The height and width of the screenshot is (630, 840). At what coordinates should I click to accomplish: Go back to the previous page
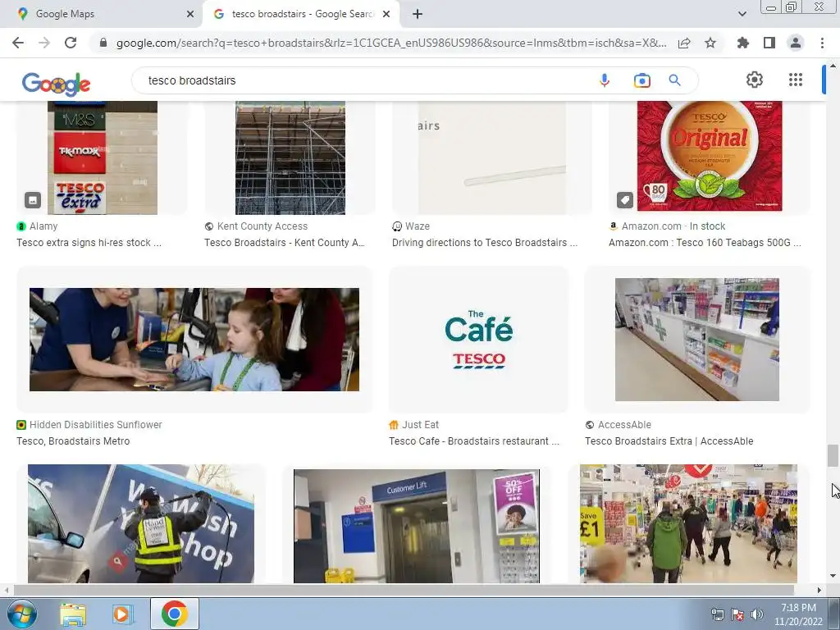coord(18,43)
